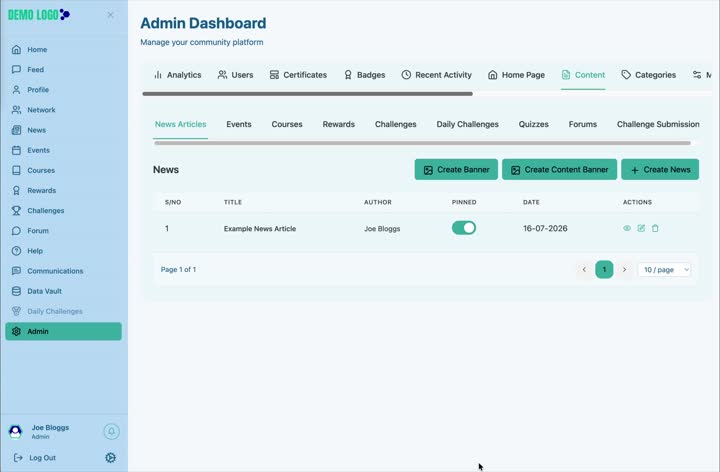
Task: Open Data Vault in the sidebar
Action: point(63,291)
